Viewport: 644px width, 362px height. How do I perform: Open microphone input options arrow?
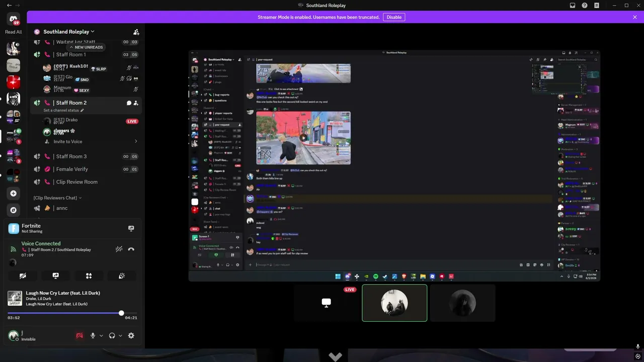click(101, 335)
